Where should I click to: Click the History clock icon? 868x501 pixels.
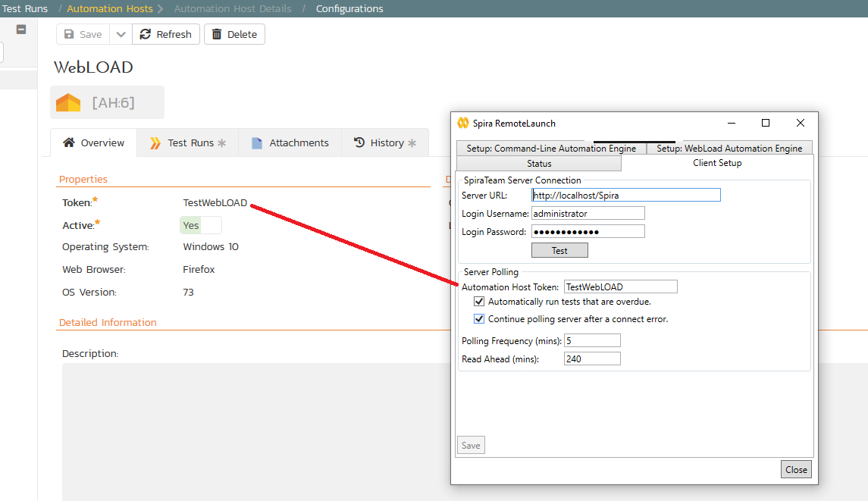(359, 142)
